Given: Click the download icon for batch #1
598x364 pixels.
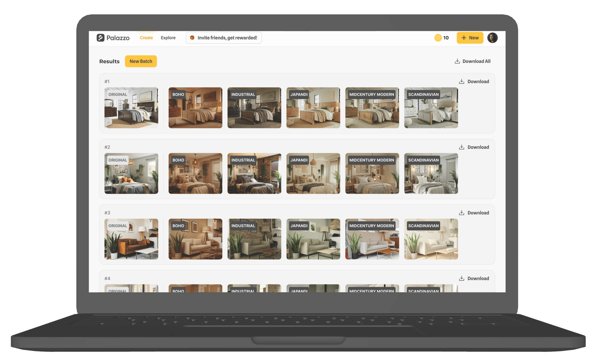Looking at the screenshot, I should tap(461, 81).
